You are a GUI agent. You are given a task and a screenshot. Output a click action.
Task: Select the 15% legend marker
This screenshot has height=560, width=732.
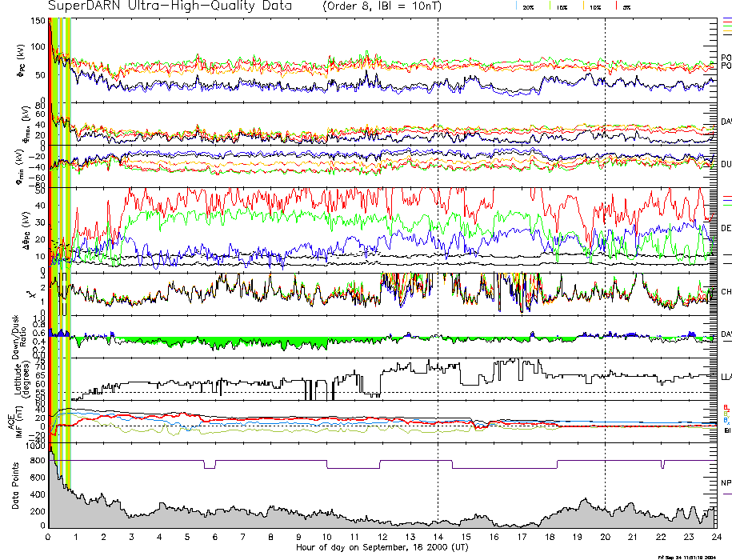pyautogui.click(x=562, y=6)
